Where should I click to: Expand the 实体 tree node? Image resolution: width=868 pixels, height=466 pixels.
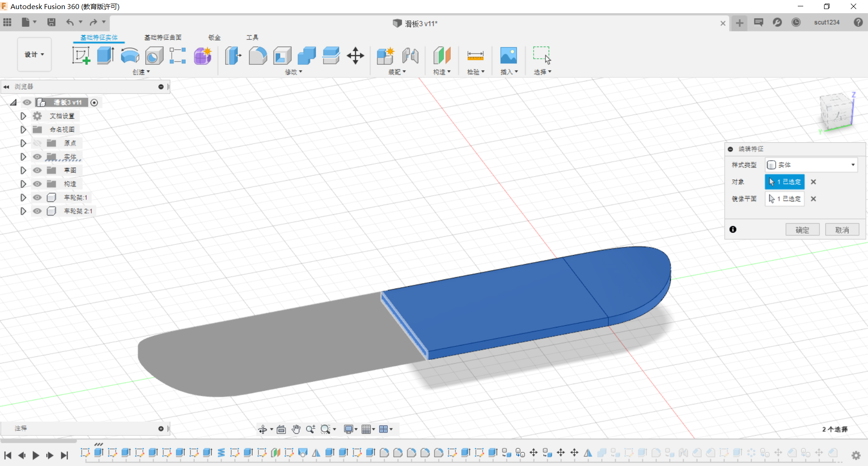click(x=23, y=157)
